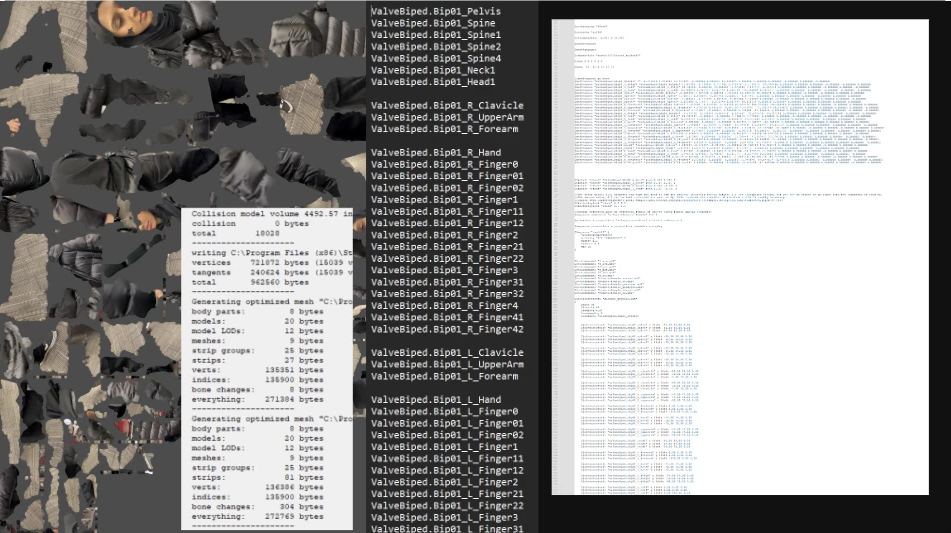Screen dimensions: 951x533
Task: Click the ValveBiped.Bip01_L_Finger22 entry
Action: click(448, 506)
